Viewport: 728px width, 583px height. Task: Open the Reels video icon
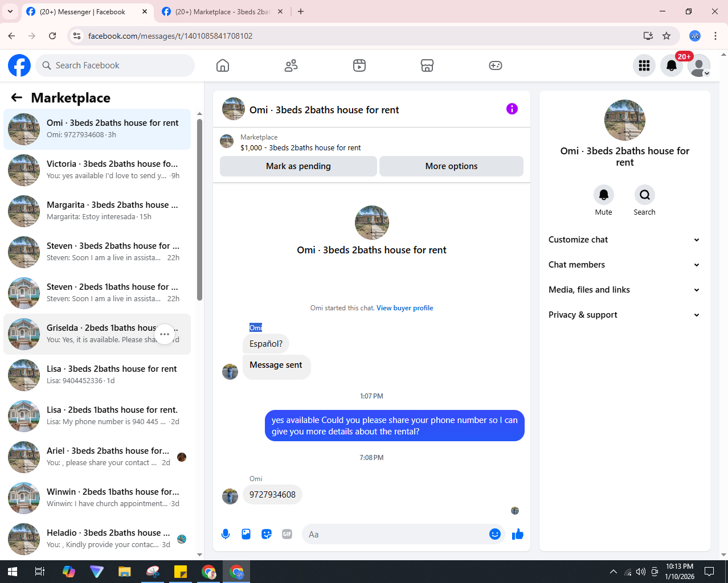click(x=359, y=65)
